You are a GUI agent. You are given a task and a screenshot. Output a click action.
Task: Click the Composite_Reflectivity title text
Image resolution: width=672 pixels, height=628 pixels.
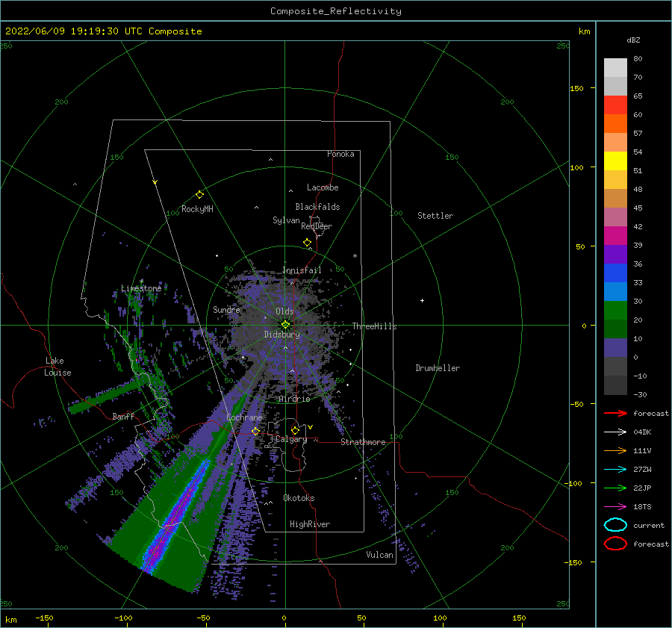pyautogui.click(x=335, y=11)
